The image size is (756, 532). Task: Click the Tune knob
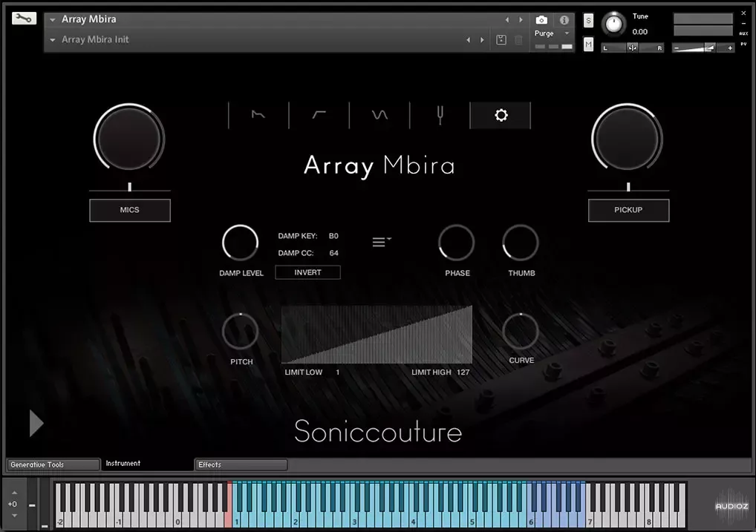click(x=613, y=24)
